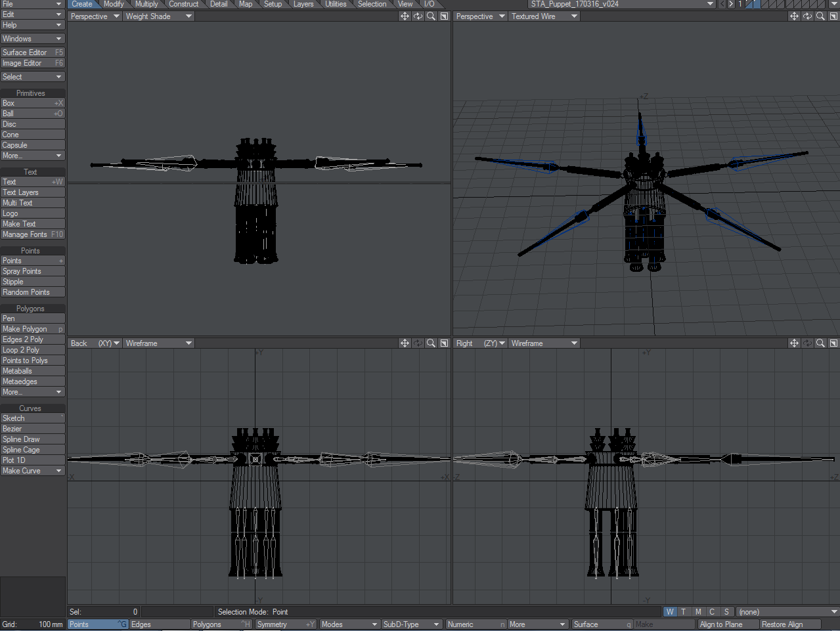
Task: Click the Zoom icon in the top-right Perspective viewport
Action: pyautogui.click(x=820, y=16)
